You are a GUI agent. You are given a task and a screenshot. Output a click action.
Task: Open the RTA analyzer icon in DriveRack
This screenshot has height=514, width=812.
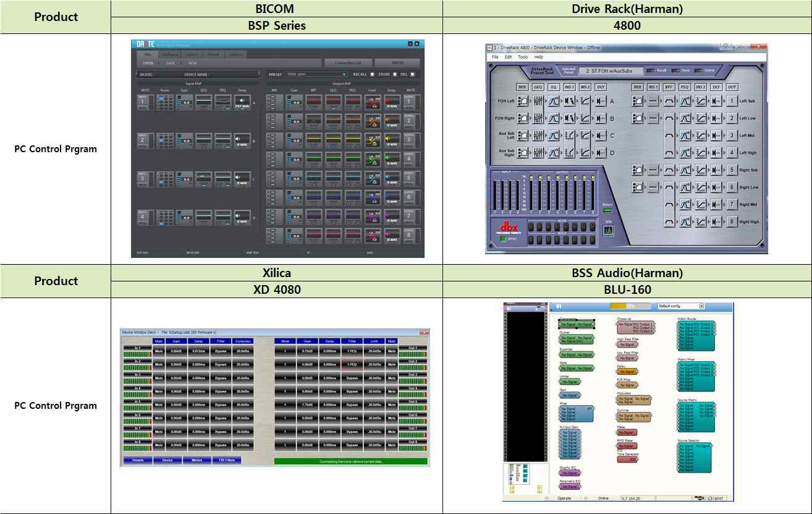point(608,230)
